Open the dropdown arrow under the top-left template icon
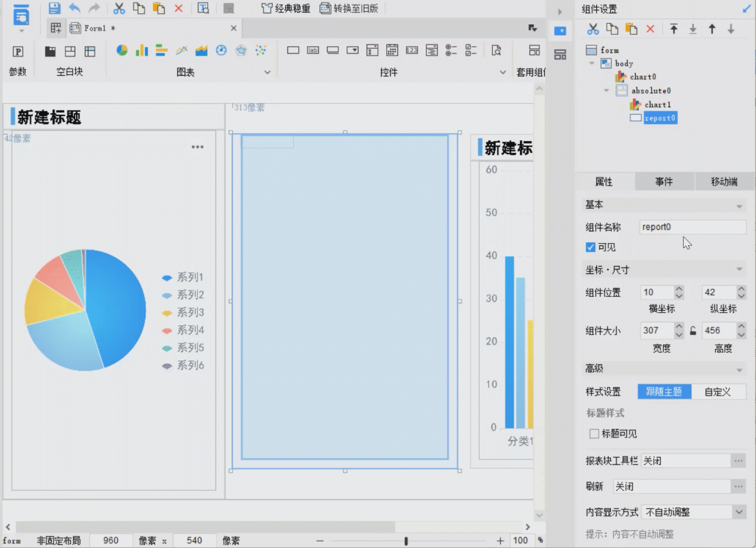This screenshot has width=756, height=548. 21,31
